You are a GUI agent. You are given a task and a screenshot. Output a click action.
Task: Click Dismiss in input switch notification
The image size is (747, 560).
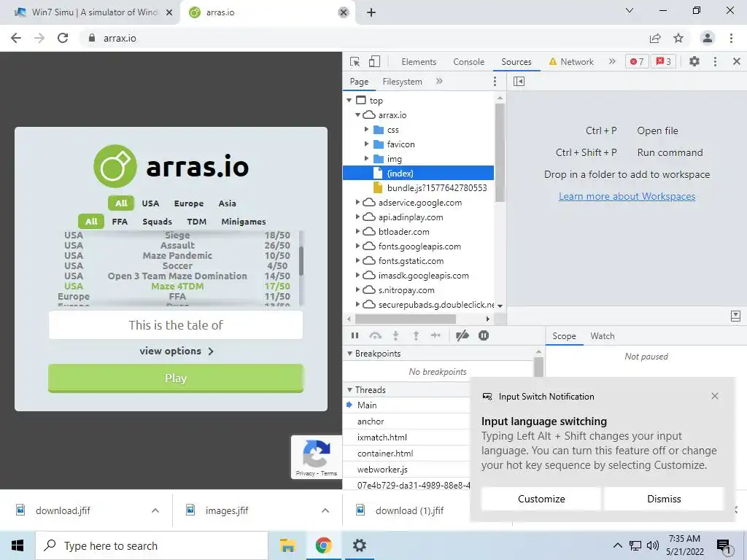point(664,499)
